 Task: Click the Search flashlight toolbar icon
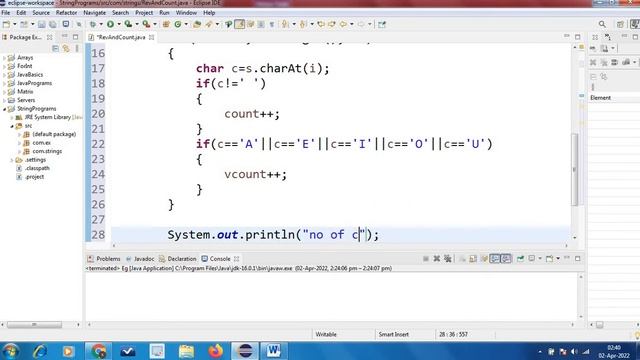point(209,24)
